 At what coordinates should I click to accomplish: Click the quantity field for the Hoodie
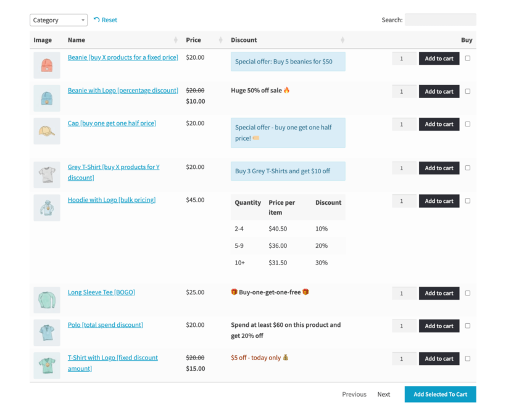(x=405, y=200)
